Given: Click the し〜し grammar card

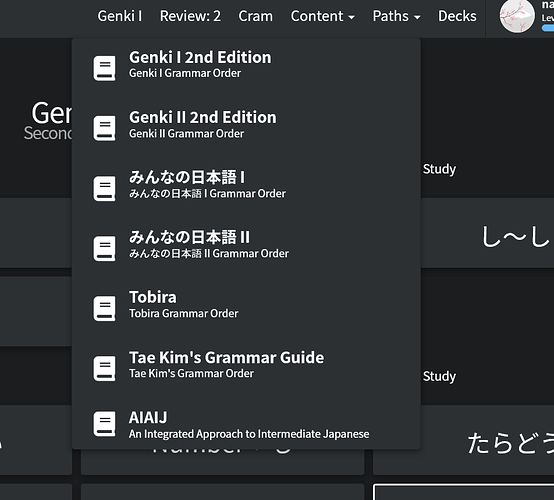Looking at the screenshot, I should pyautogui.click(x=487, y=233).
